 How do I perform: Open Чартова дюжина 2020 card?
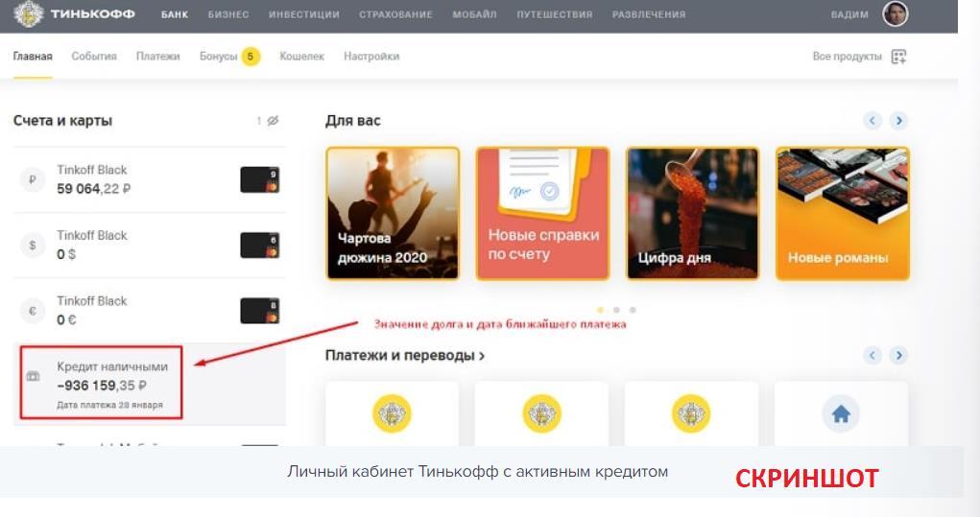click(x=393, y=214)
